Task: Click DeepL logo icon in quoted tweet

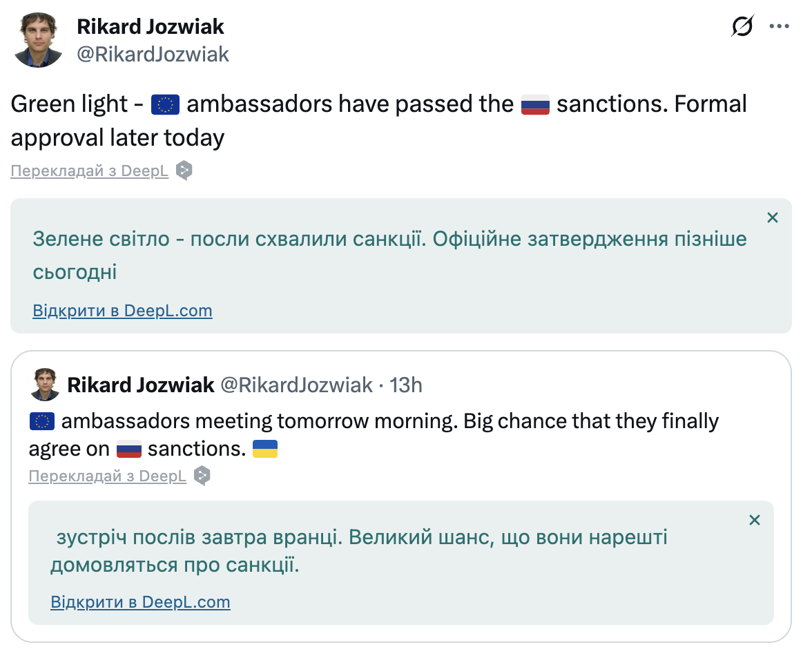Action: [202, 475]
